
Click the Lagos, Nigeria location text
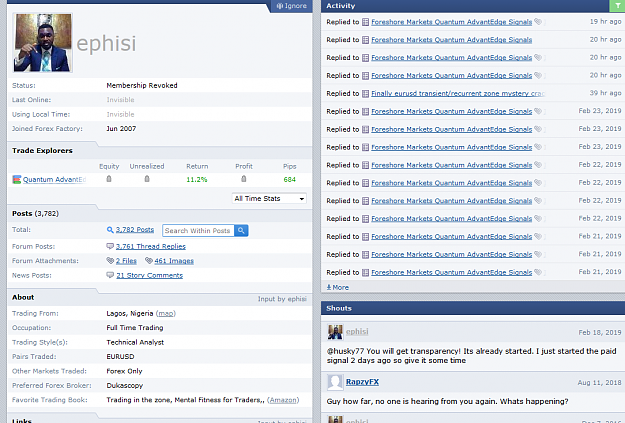point(130,314)
